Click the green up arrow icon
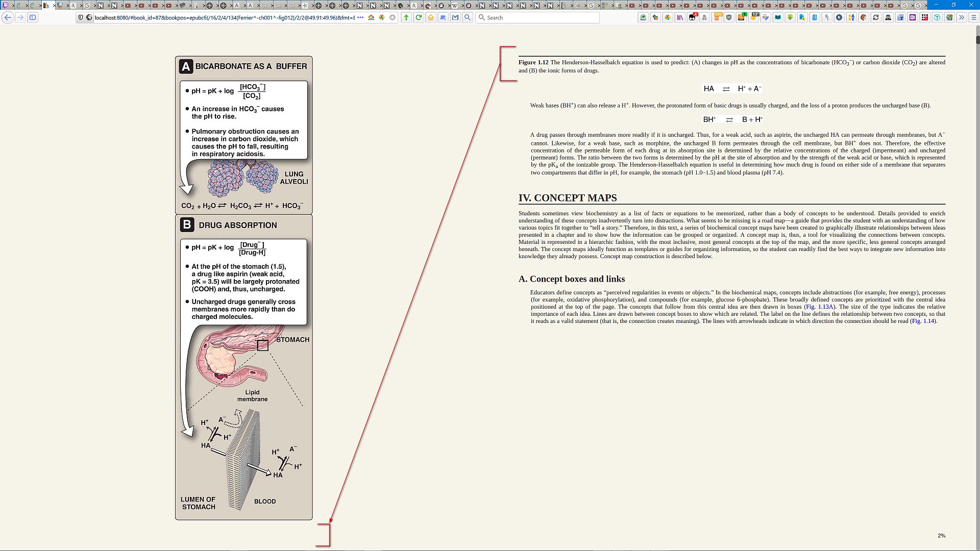The width and height of the screenshot is (980, 551). point(406,17)
